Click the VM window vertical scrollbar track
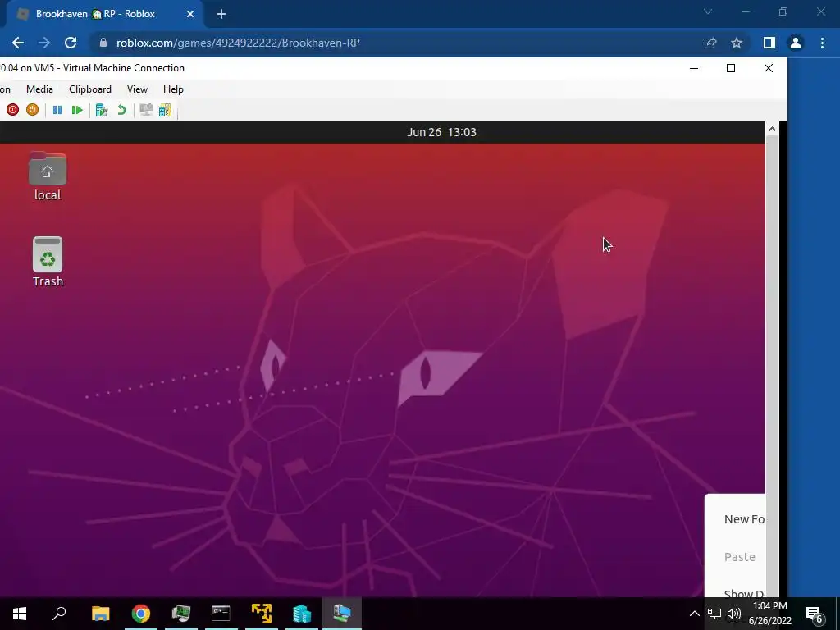Image resolution: width=840 pixels, height=630 pixels. coord(772,364)
